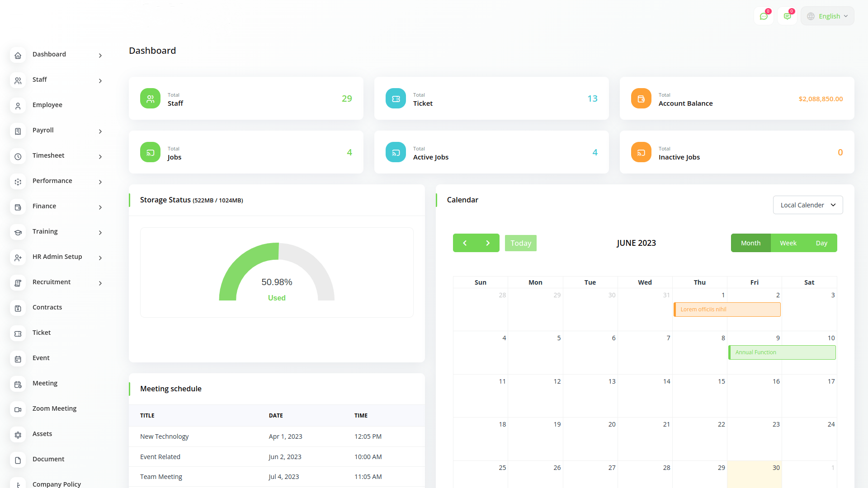Viewport: 868px width, 488px height.
Task: Click the Timesheet clock sidebar icon
Action: tap(18, 156)
